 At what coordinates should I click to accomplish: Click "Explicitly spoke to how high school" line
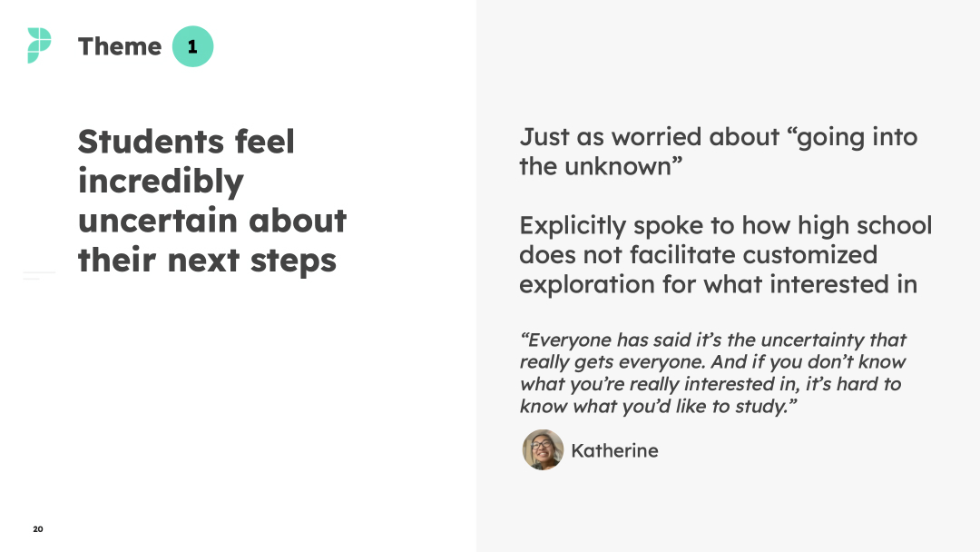pyautogui.click(x=726, y=226)
